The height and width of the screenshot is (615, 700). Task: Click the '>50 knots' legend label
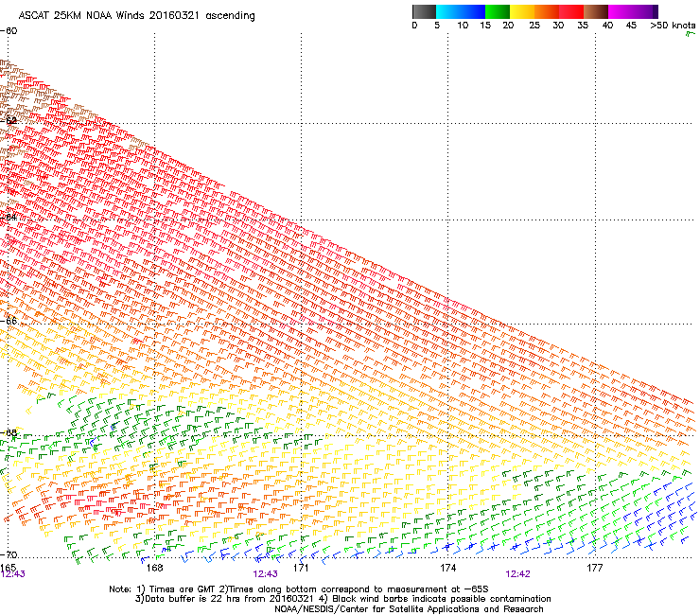tap(673, 26)
